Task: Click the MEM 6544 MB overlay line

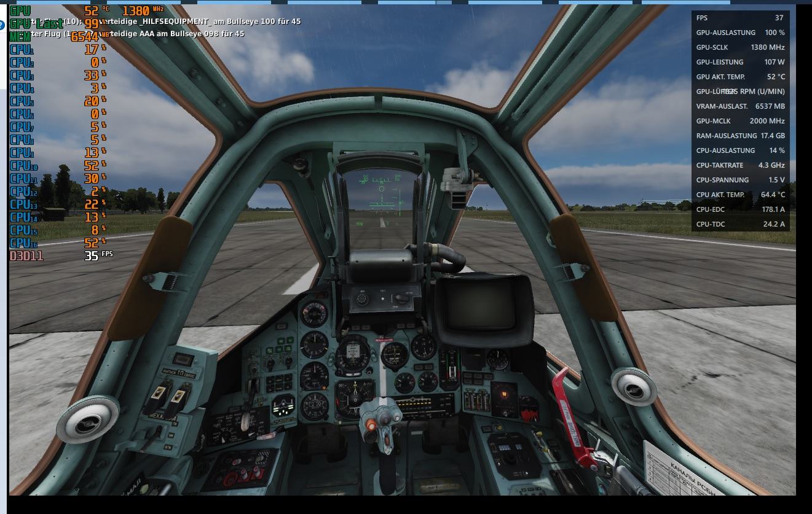Action: tap(60, 37)
